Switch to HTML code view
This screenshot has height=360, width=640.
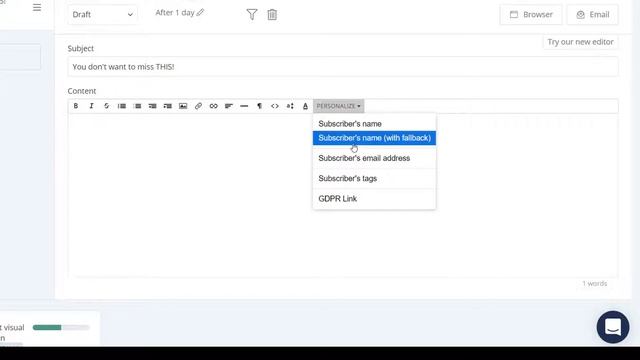[x=275, y=106]
